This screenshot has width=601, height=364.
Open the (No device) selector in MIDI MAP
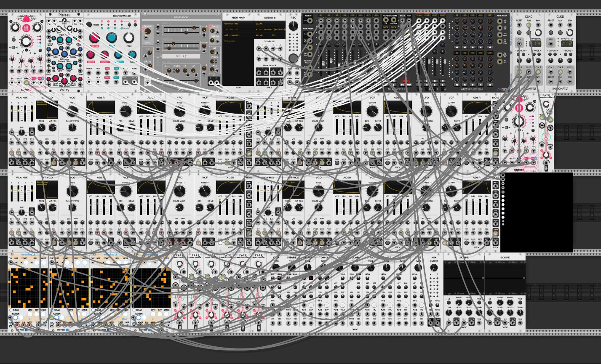click(238, 29)
